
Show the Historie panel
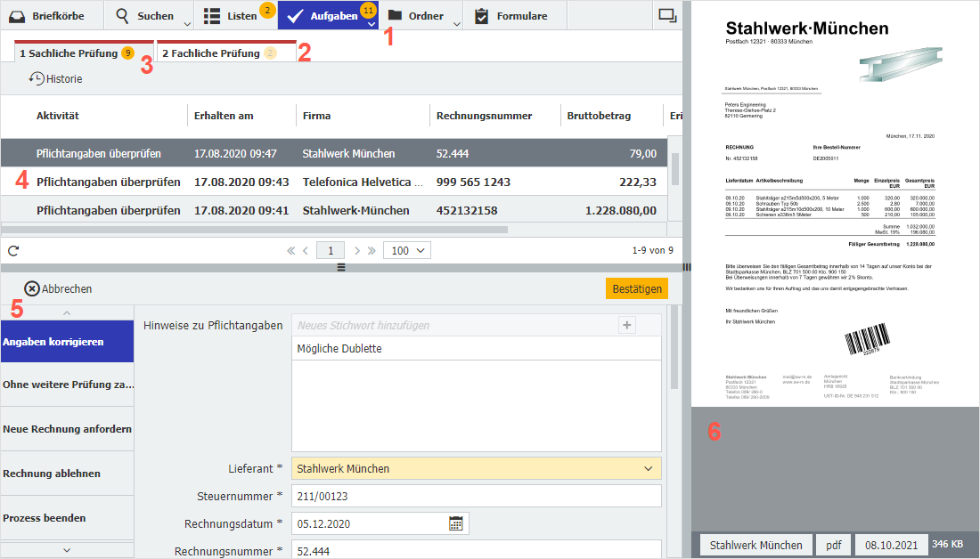click(x=56, y=78)
